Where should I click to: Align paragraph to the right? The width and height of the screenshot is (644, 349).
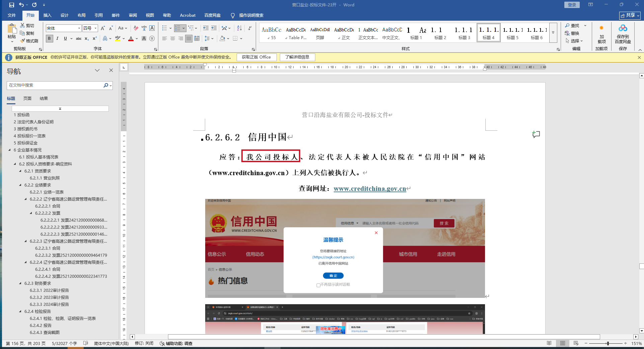pyautogui.click(x=181, y=38)
